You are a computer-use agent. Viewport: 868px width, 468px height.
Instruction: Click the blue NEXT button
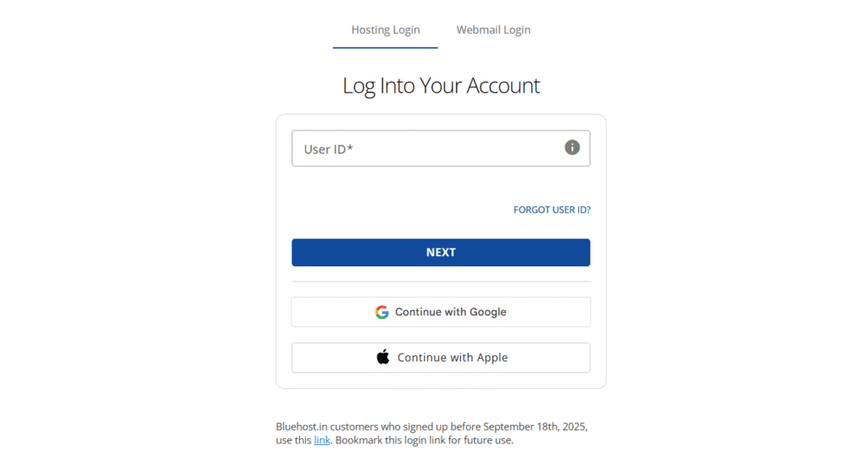(441, 253)
